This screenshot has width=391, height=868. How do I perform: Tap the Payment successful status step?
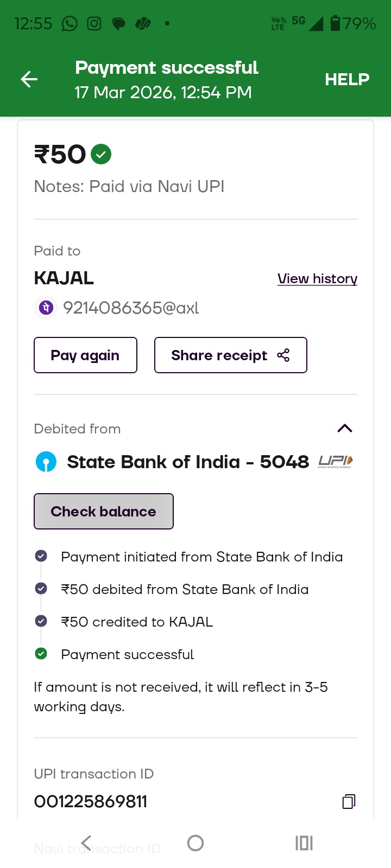127,654
